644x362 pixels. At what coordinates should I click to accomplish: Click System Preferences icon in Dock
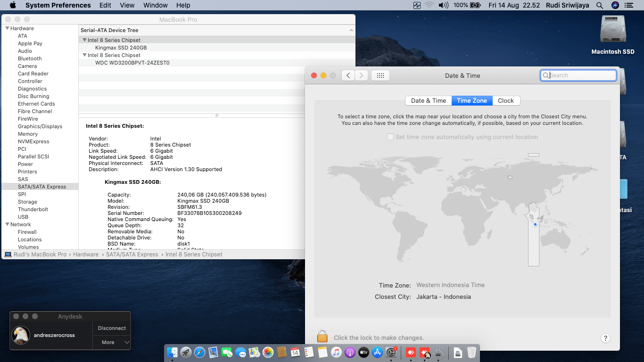[391, 352]
